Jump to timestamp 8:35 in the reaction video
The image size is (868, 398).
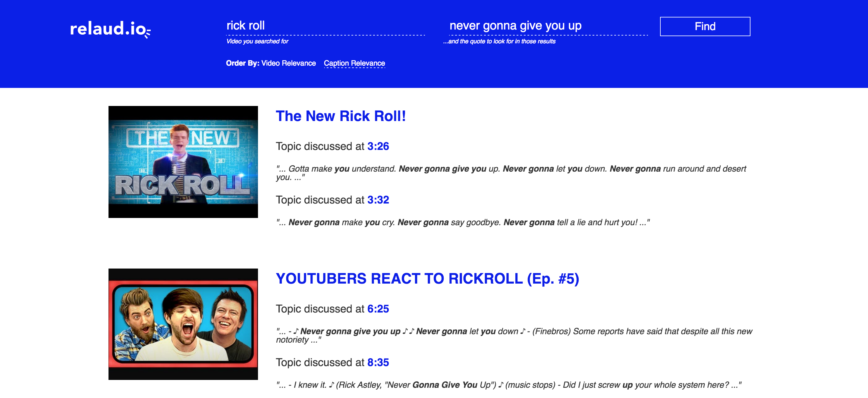(378, 362)
